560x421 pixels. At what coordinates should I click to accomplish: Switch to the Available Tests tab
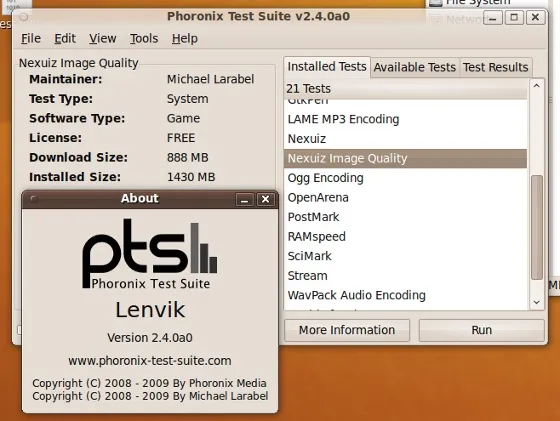tap(415, 67)
